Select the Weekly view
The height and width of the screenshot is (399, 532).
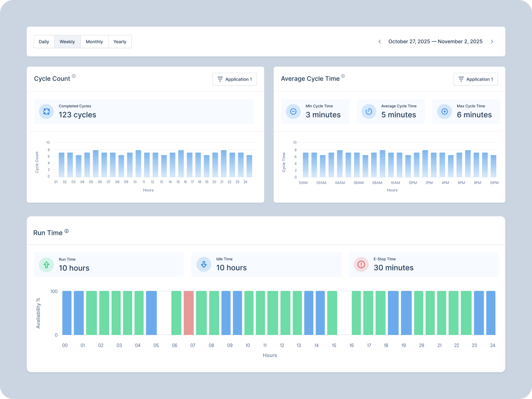(x=67, y=42)
